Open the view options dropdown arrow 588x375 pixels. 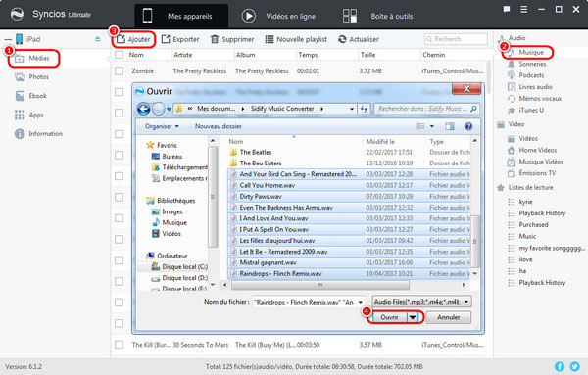(x=432, y=126)
